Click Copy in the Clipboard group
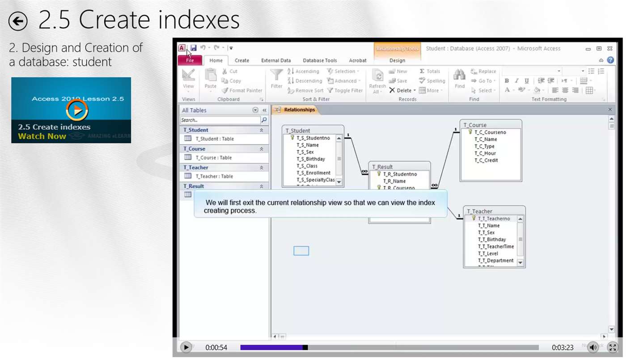The image size is (644, 362). 231,81
